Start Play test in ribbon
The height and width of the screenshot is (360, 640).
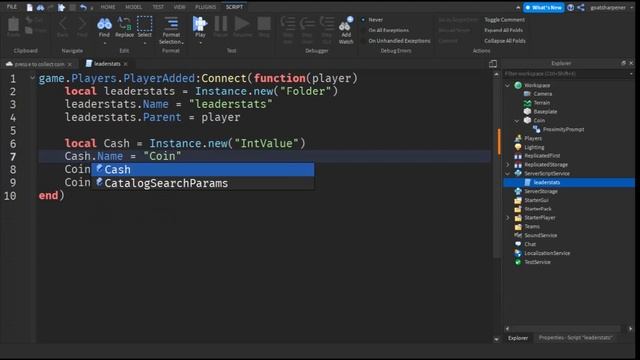pos(200,27)
